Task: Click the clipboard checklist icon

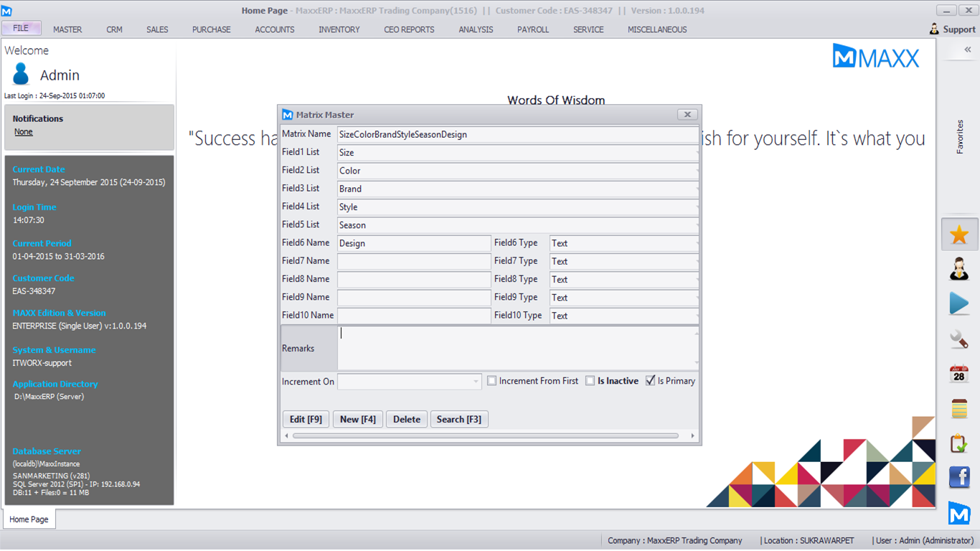Action: (959, 443)
